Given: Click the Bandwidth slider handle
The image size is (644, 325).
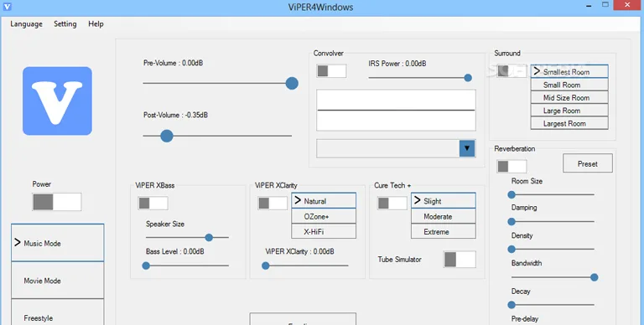Looking at the screenshot, I should 594,277.
